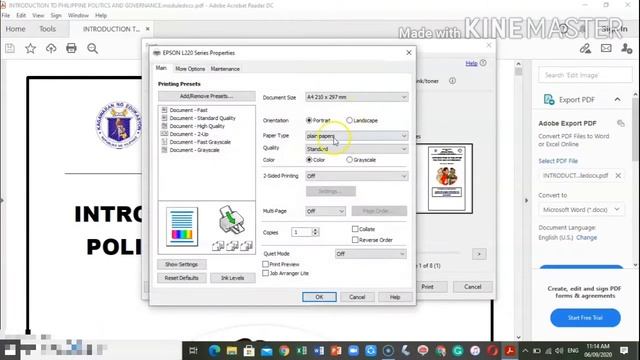Open the Edit menu

21,16
